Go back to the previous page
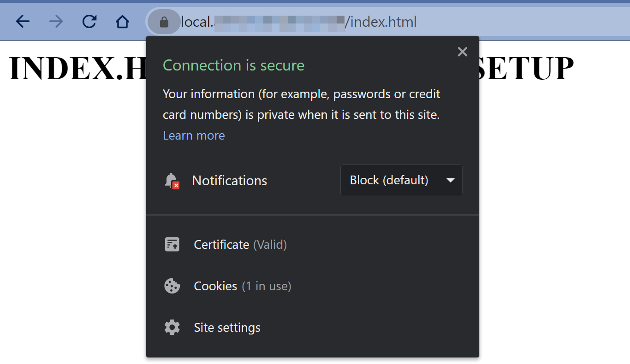Image resolution: width=630 pixels, height=364 pixels. [x=23, y=22]
